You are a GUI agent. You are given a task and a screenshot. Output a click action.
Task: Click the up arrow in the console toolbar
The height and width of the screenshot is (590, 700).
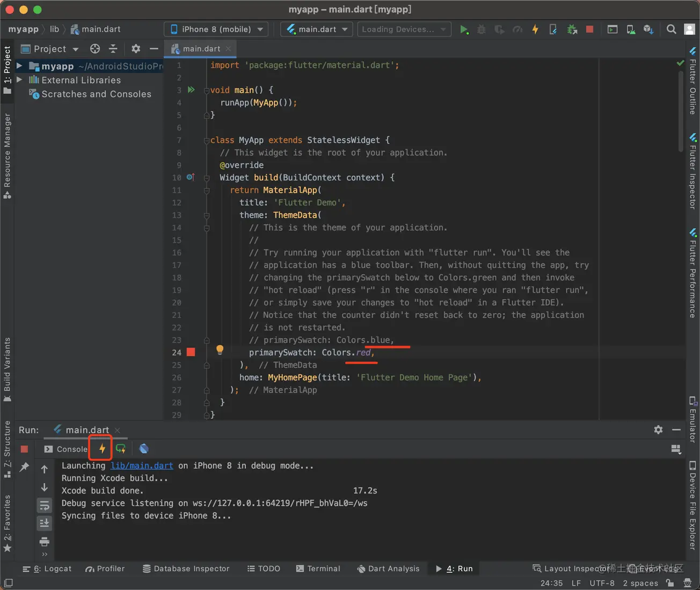coord(45,469)
